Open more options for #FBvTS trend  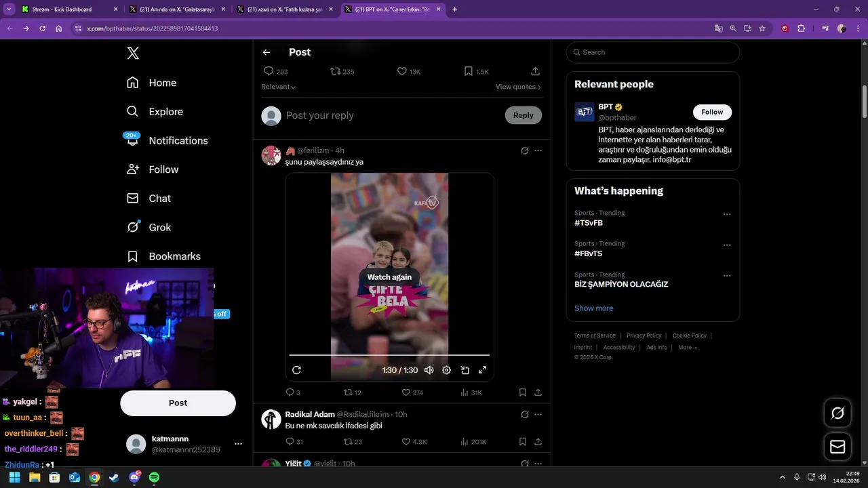(x=727, y=245)
